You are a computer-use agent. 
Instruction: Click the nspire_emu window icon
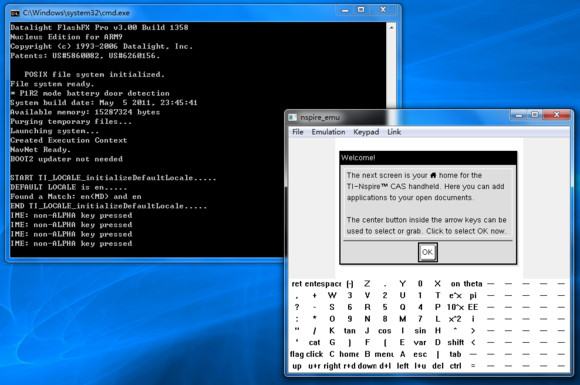(293, 117)
